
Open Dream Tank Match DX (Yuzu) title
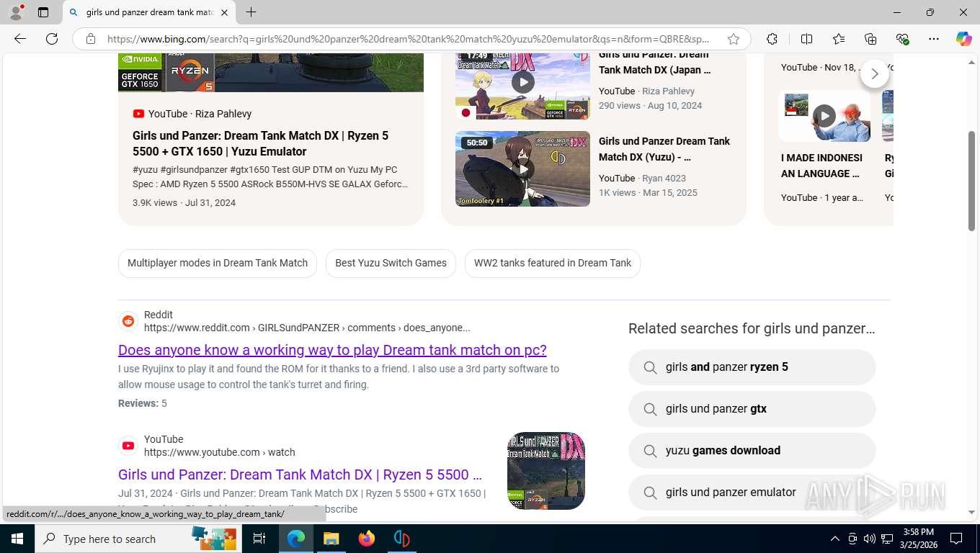(x=664, y=149)
